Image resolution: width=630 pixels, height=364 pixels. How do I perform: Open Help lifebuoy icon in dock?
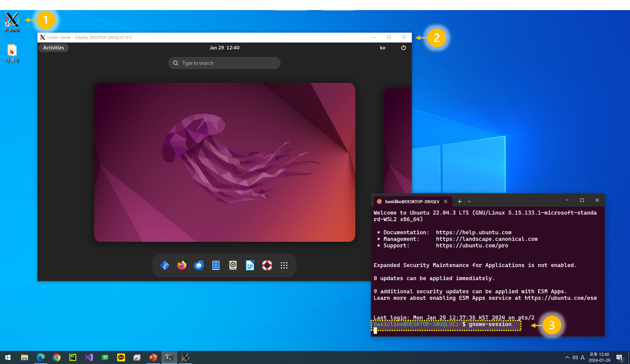(267, 265)
